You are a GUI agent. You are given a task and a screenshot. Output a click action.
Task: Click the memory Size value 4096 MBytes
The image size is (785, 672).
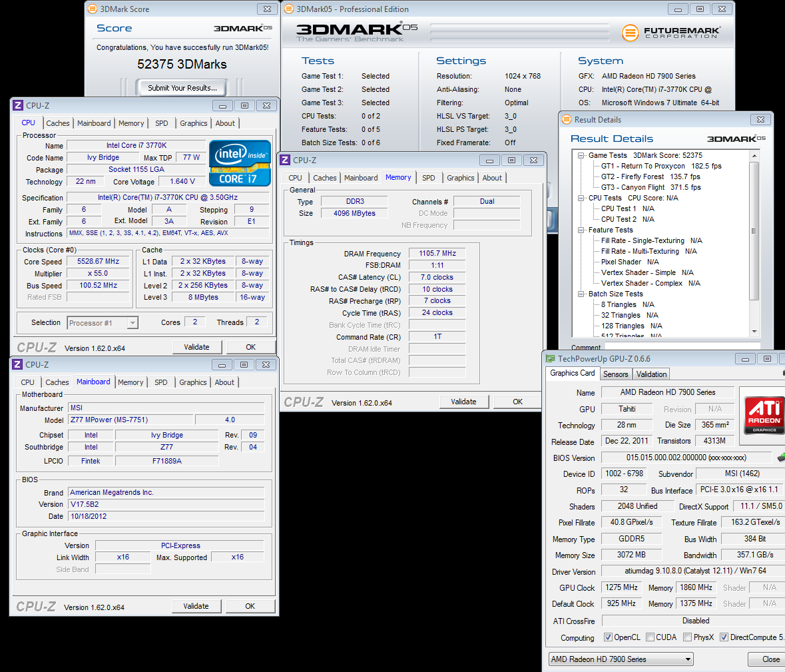pos(354,213)
